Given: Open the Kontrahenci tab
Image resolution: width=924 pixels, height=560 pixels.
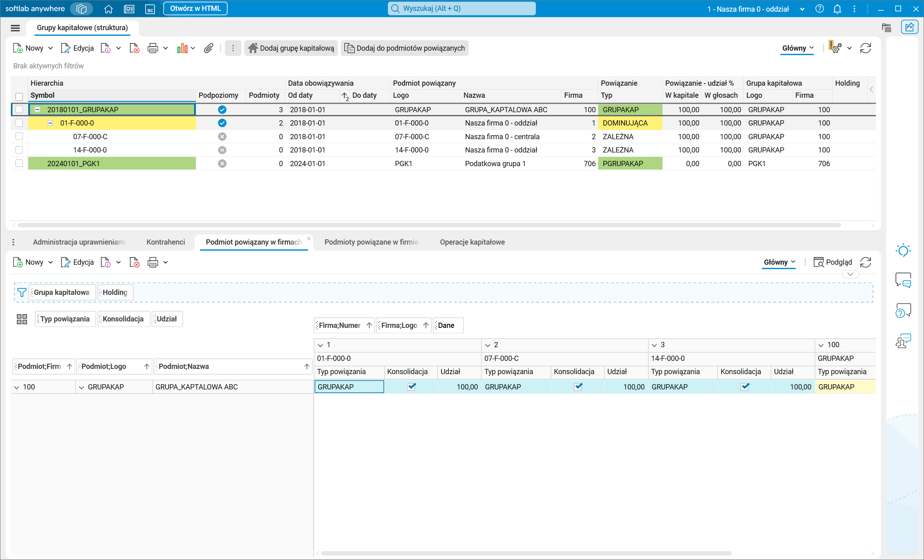Looking at the screenshot, I should 165,242.
